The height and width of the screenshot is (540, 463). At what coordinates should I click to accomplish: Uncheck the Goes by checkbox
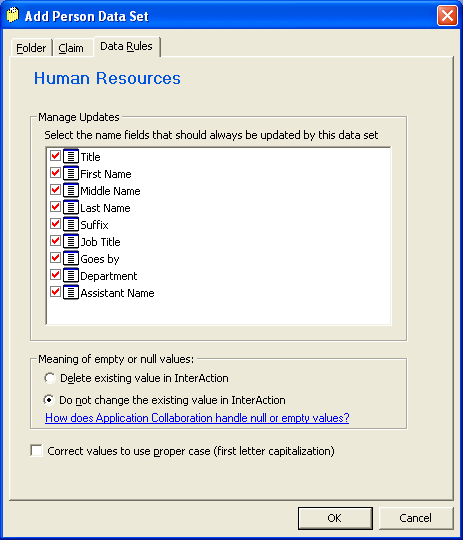(55, 258)
